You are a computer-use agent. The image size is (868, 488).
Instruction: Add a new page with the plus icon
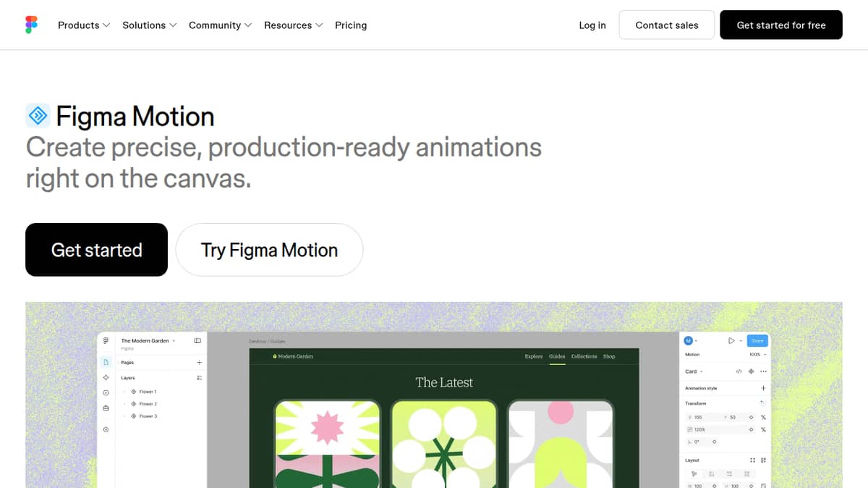pyautogui.click(x=200, y=363)
